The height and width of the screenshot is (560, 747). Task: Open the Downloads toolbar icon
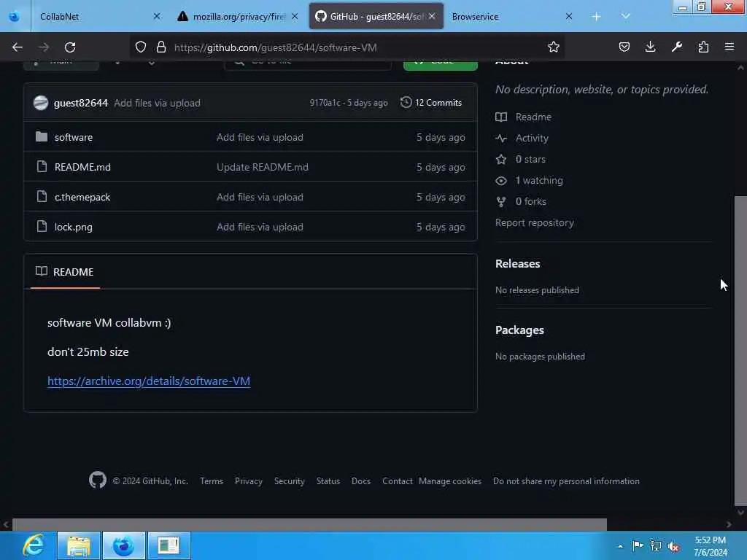pyautogui.click(x=650, y=47)
